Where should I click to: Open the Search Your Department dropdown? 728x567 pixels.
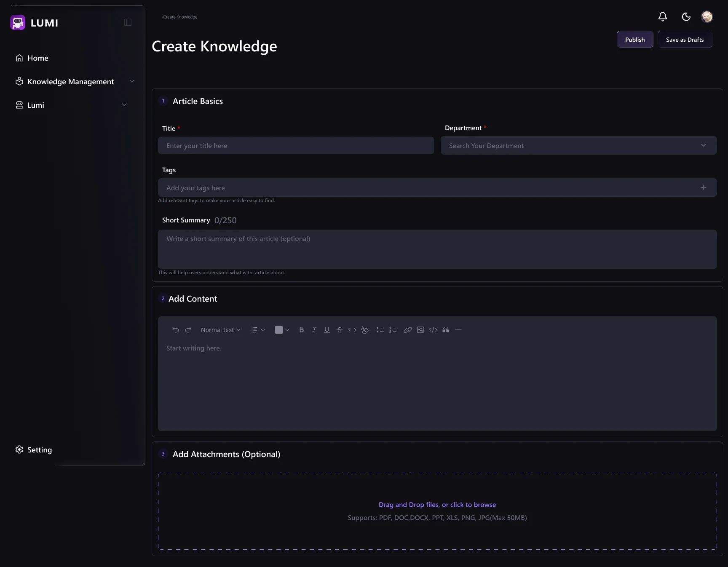pyautogui.click(x=578, y=145)
